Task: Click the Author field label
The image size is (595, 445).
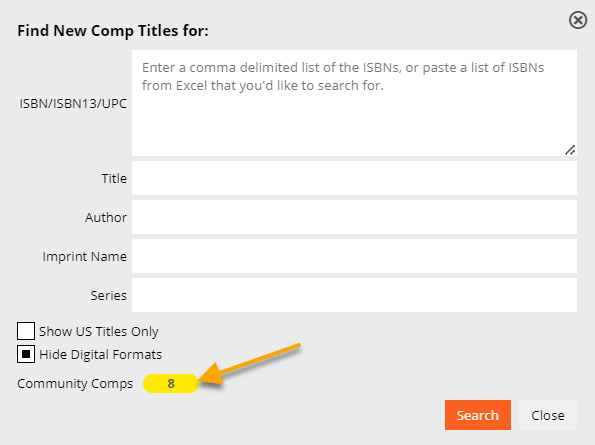Action: click(x=106, y=217)
